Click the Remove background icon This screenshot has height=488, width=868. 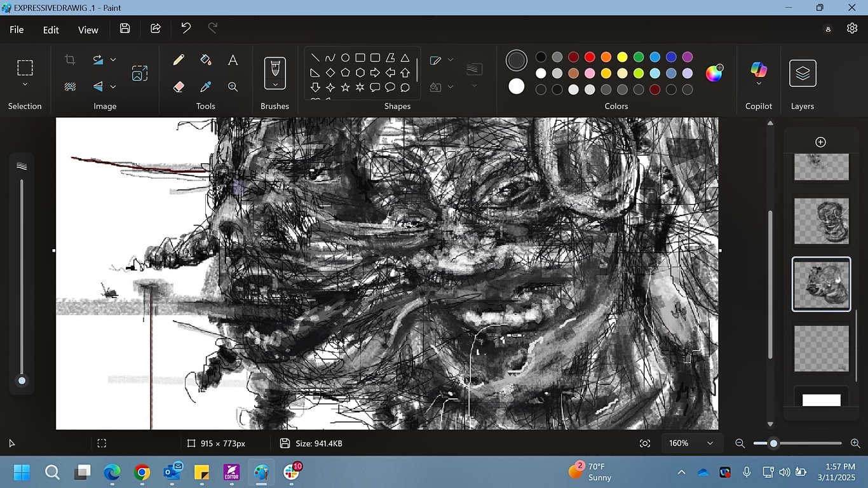[71, 86]
